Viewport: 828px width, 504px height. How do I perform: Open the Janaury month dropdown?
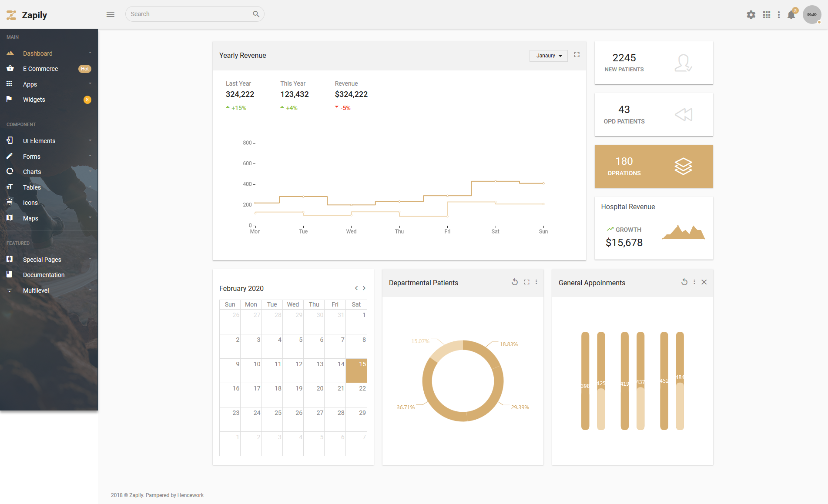coord(549,56)
